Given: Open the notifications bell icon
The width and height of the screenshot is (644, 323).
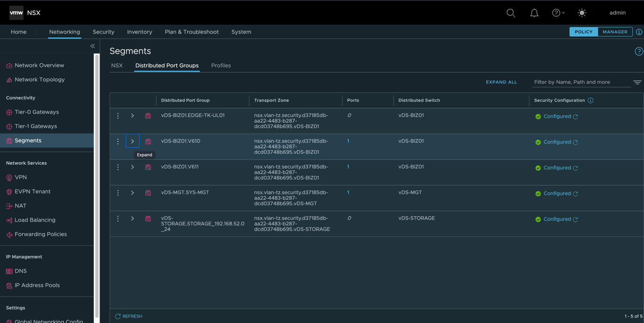Looking at the screenshot, I should (x=534, y=13).
